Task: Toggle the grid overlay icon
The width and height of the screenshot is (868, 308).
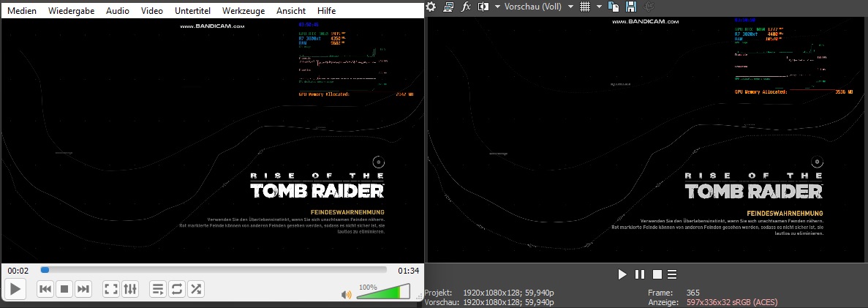Action: 584,7
